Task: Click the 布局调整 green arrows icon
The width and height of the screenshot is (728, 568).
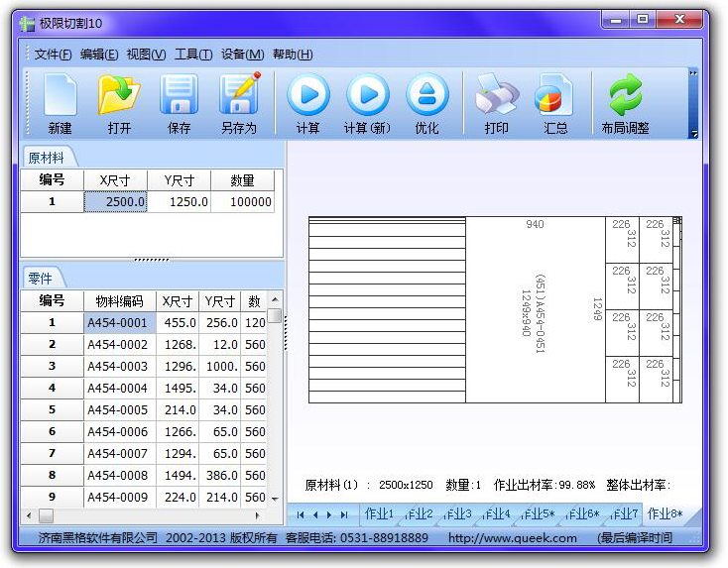Action: point(626,95)
